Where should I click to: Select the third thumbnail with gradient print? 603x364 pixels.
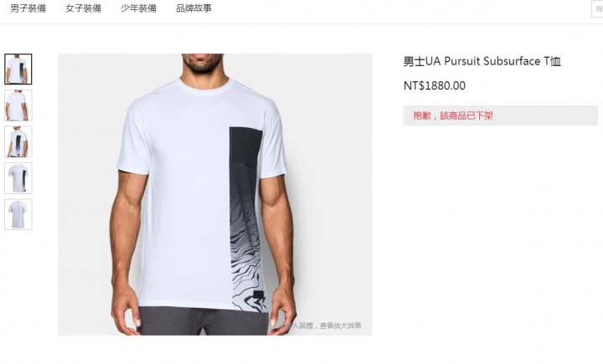coord(18,141)
